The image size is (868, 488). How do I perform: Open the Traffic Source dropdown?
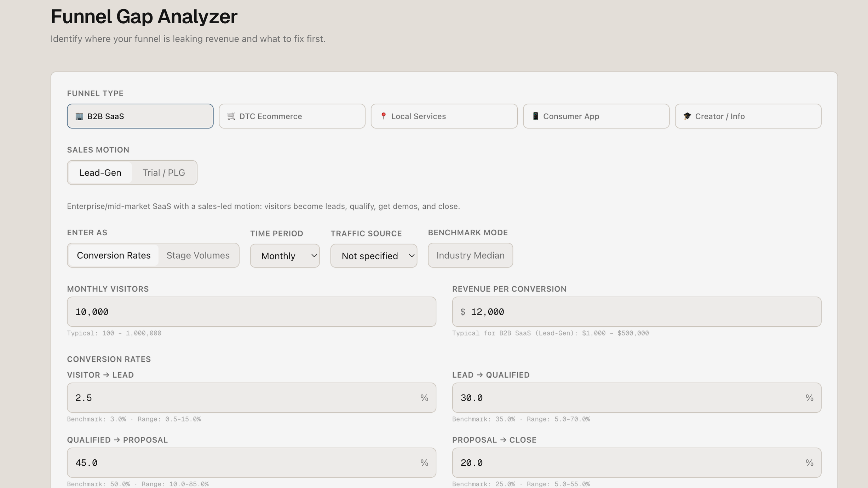pyautogui.click(x=374, y=256)
